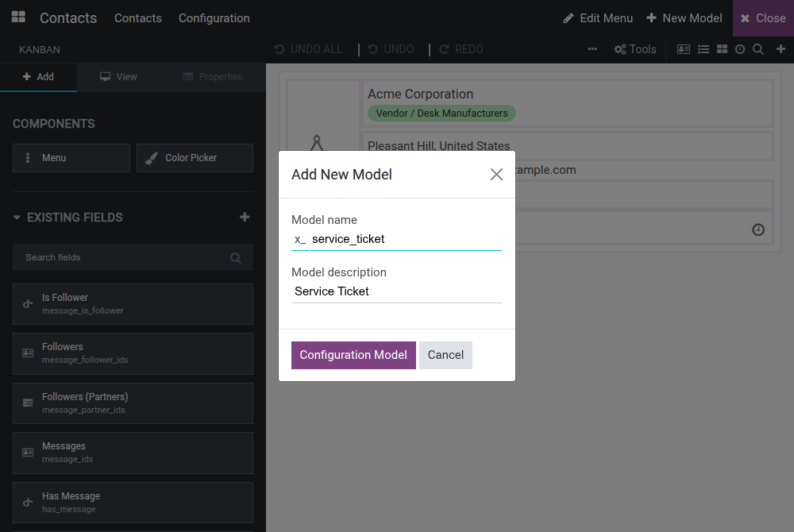Cancel the Add New Model dialog
794x532 pixels.
coord(445,355)
